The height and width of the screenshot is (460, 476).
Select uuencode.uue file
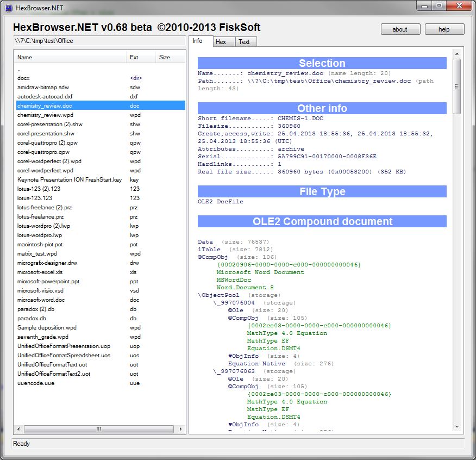click(x=101, y=383)
